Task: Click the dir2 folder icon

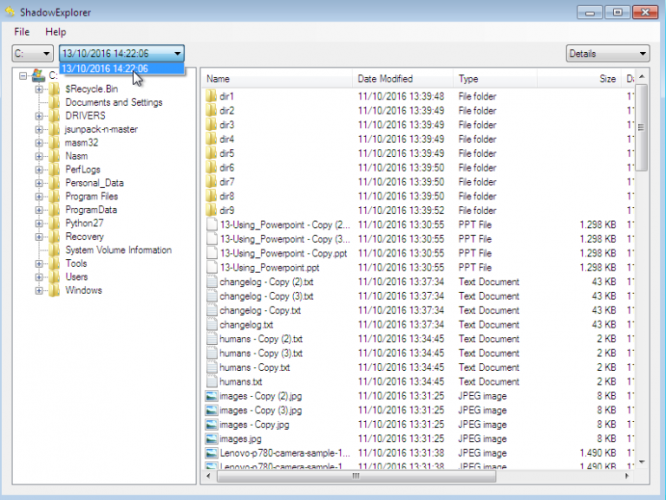Action: click(211, 110)
